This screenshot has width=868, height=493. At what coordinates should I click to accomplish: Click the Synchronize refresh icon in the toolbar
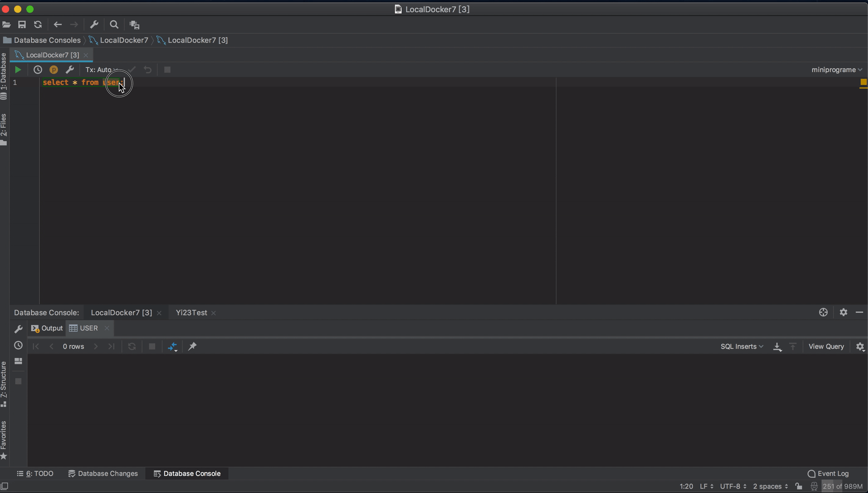(x=38, y=25)
